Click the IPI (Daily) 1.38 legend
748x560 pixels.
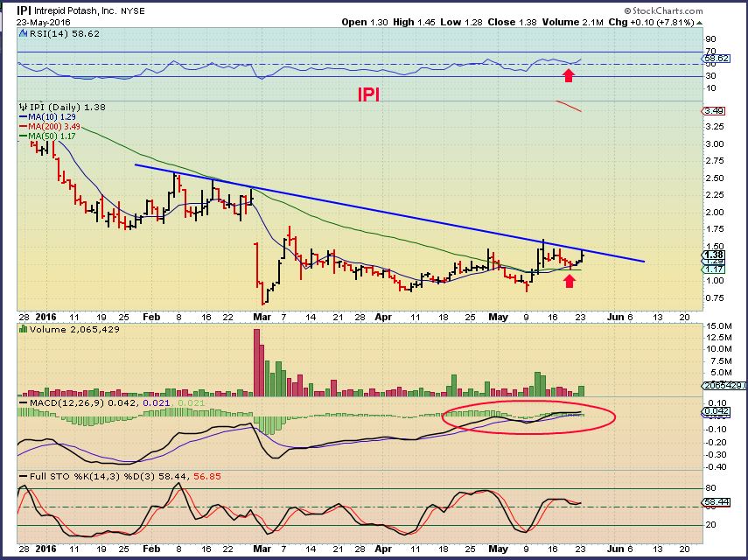click(67, 107)
